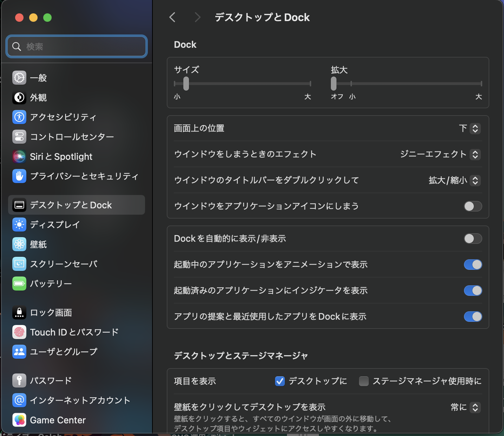Click the バッテリー sidebar icon

19,284
